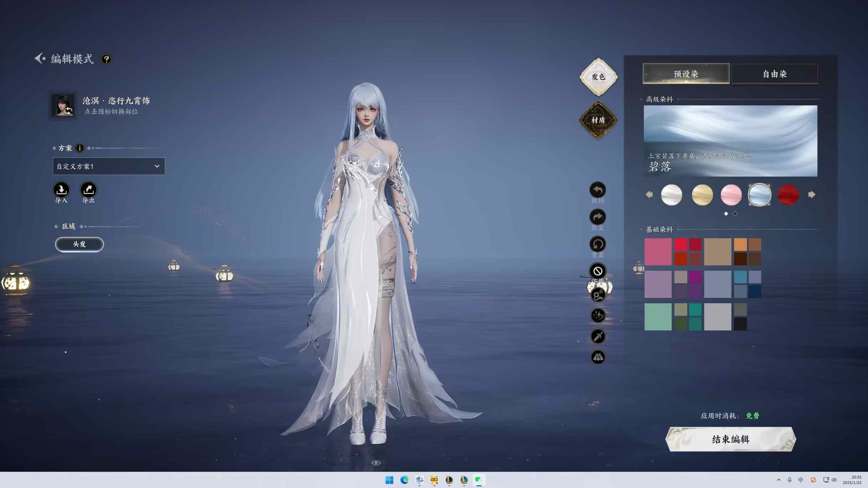
Task: Go to second dye page dot
Action: pos(735,214)
